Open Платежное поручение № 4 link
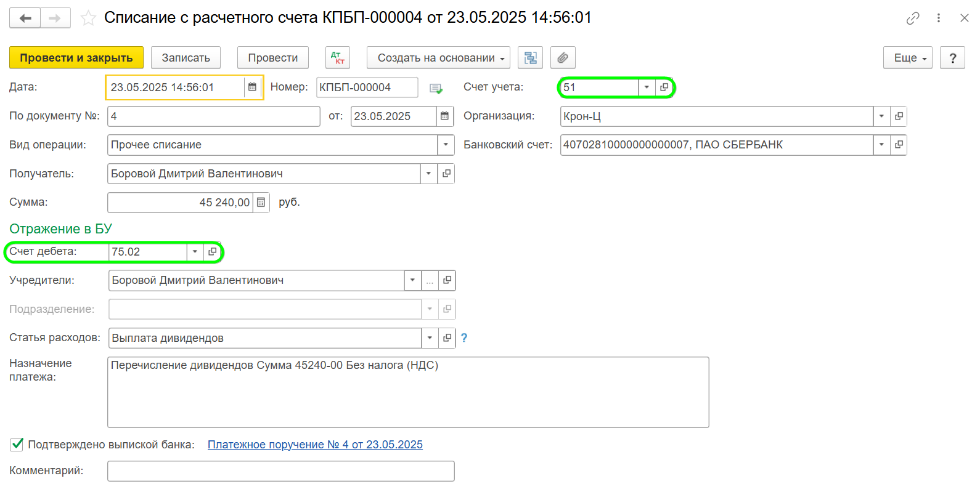Image resolution: width=980 pixels, height=489 pixels. click(315, 445)
